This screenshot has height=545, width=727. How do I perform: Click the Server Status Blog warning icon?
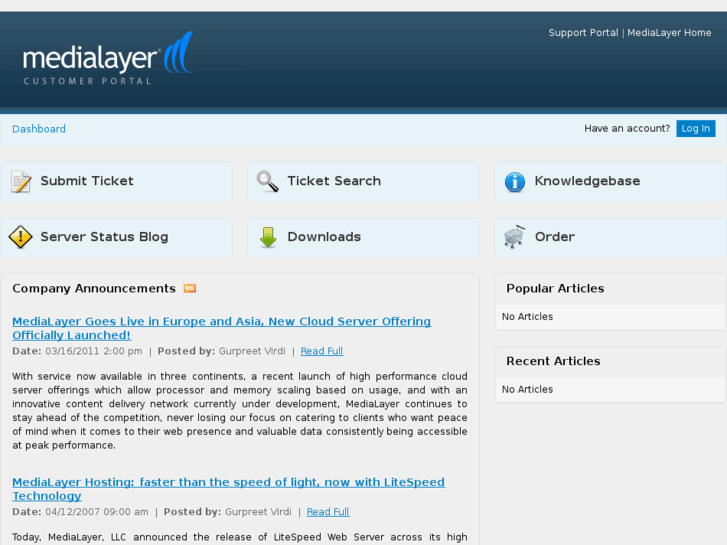[x=20, y=237]
